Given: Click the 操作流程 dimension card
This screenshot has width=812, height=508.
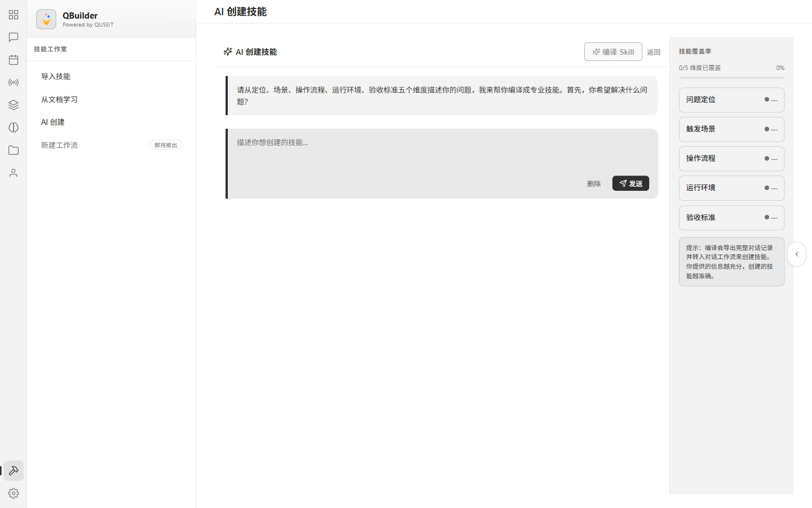Looking at the screenshot, I should tap(731, 159).
